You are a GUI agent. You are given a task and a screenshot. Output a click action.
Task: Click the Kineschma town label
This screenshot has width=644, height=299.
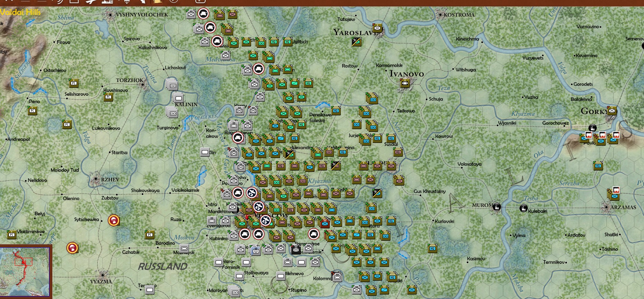click(467, 39)
